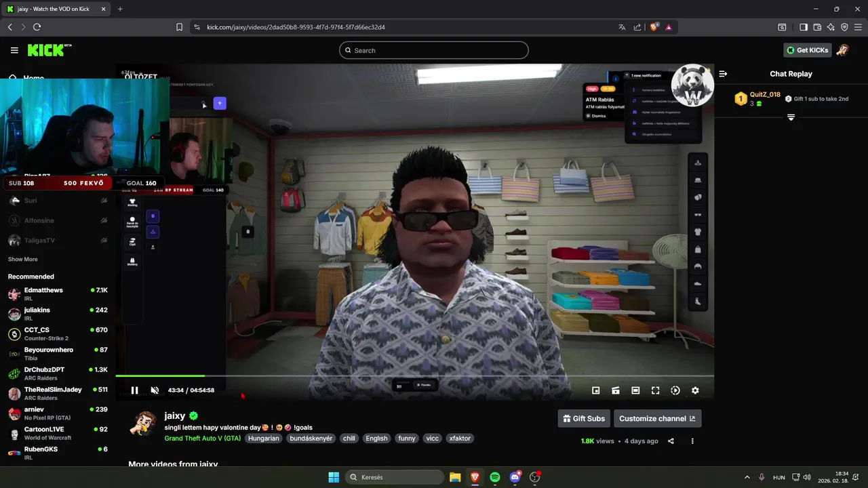
Task: Open the Suri channel in the sidebar
Action: click(x=58, y=201)
